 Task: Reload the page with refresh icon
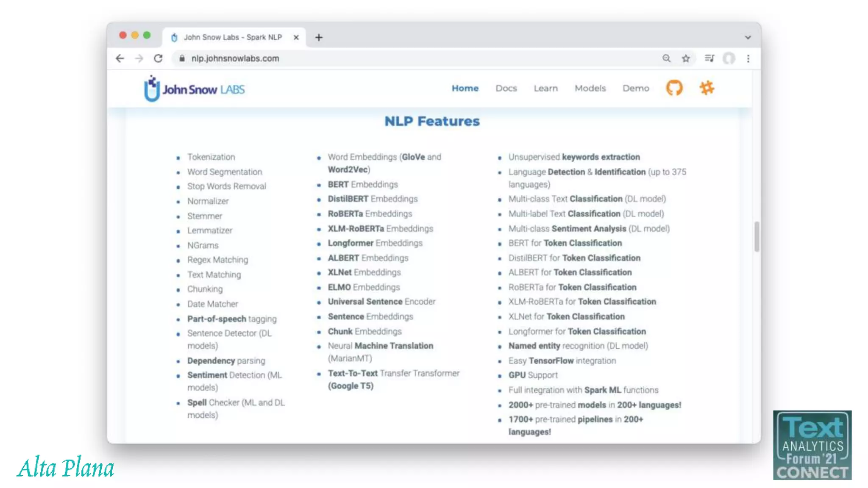158,58
